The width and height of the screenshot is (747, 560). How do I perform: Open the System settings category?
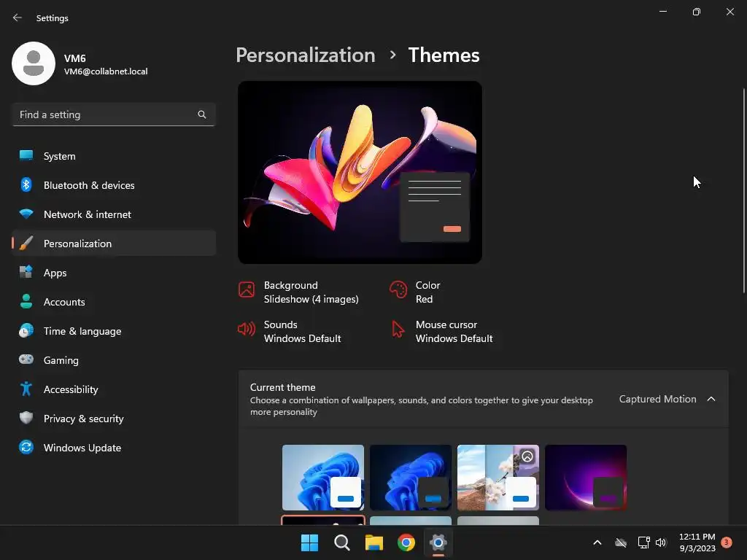click(114, 156)
